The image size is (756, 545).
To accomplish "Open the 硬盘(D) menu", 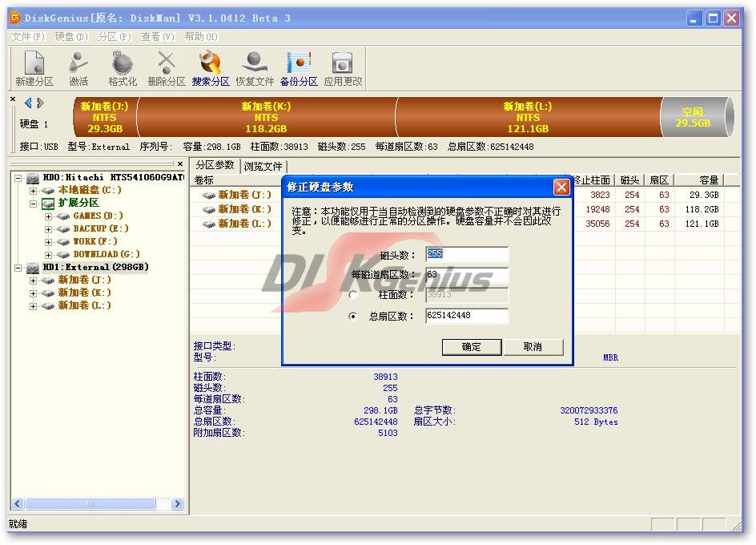I will 71,37.
